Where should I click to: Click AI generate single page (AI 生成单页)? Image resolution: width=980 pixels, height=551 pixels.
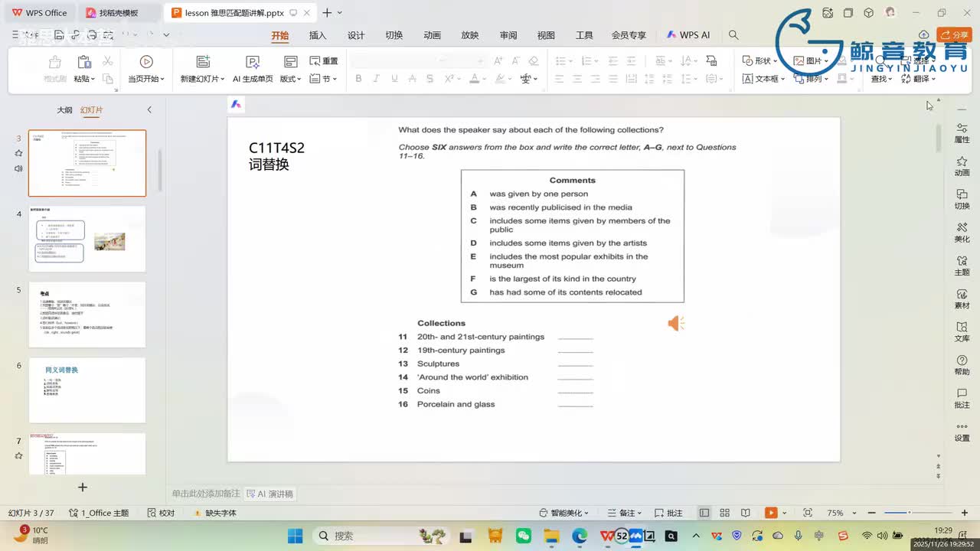point(253,69)
